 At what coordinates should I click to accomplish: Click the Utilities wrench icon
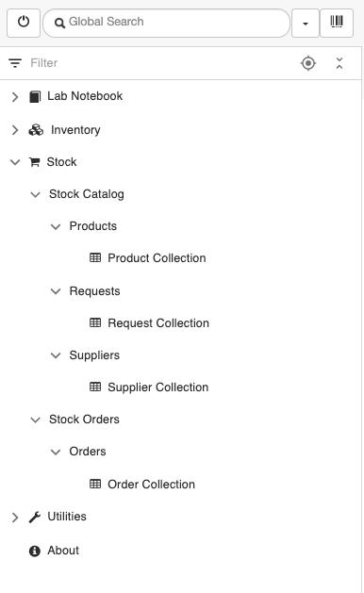tap(35, 517)
